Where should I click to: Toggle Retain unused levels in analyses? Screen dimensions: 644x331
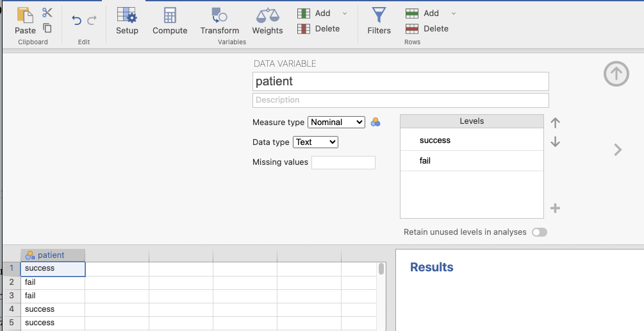point(540,232)
